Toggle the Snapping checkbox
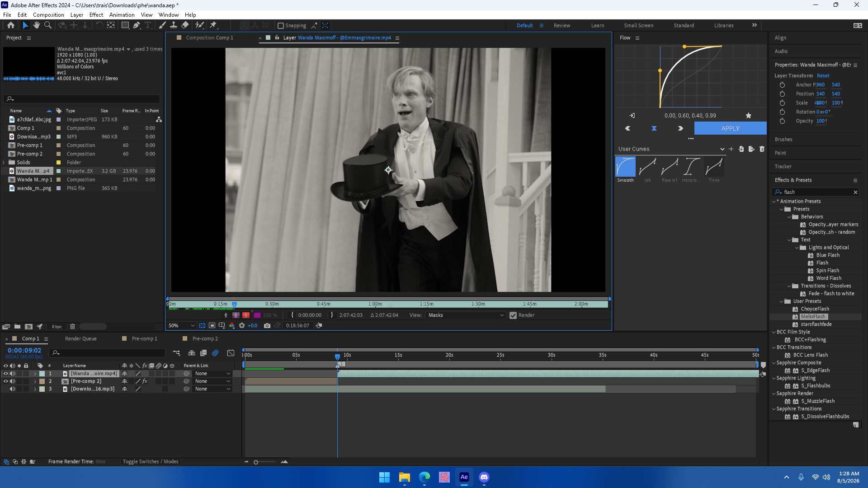 point(280,26)
